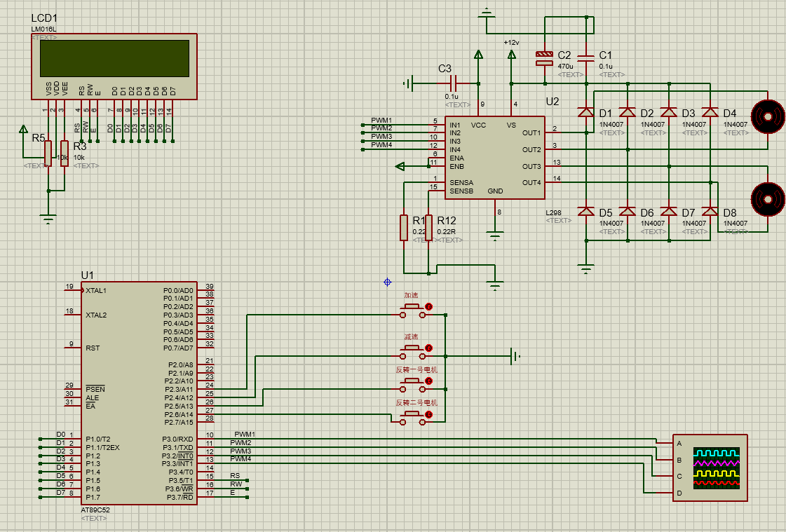Image resolution: width=786 pixels, height=532 pixels.
Task: Select the ground symbol under L298 GND pin
Action: (x=495, y=235)
